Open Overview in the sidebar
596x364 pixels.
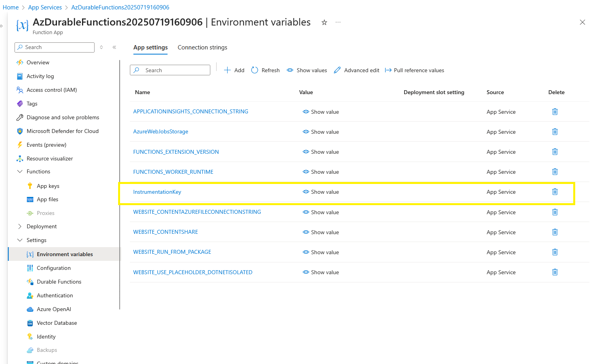coord(38,62)
